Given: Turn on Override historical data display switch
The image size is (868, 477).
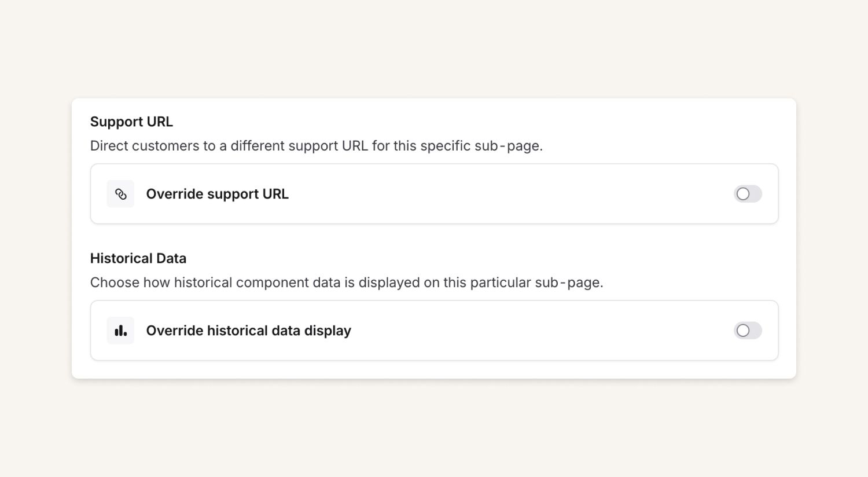Looking at the screenshot, I should click(x=748, y=331).
